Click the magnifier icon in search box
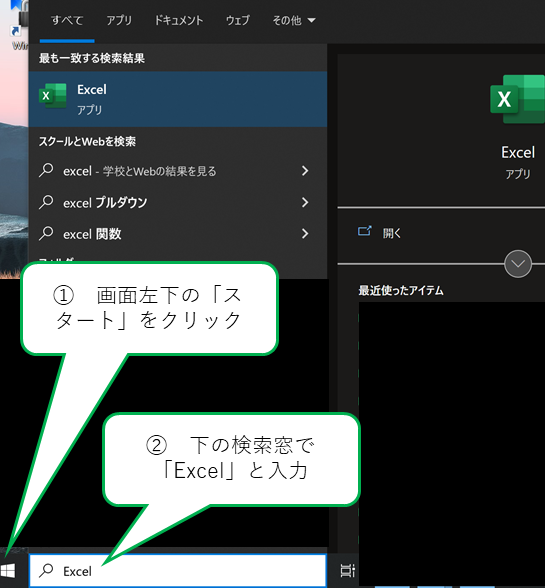Image resolution: width=545 pixels, height=588 pixels. point(47,570)
